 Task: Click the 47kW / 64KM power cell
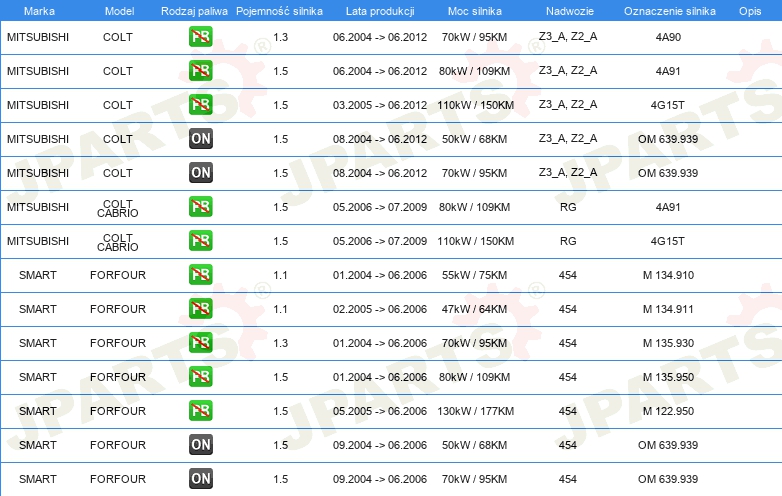tap(474, 309)
